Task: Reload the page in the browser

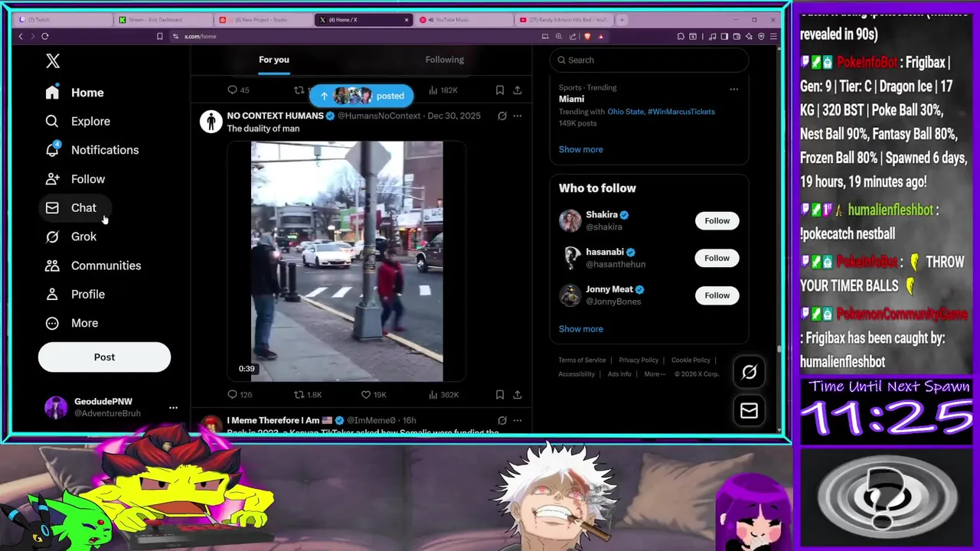Action: tap(45, 36)
